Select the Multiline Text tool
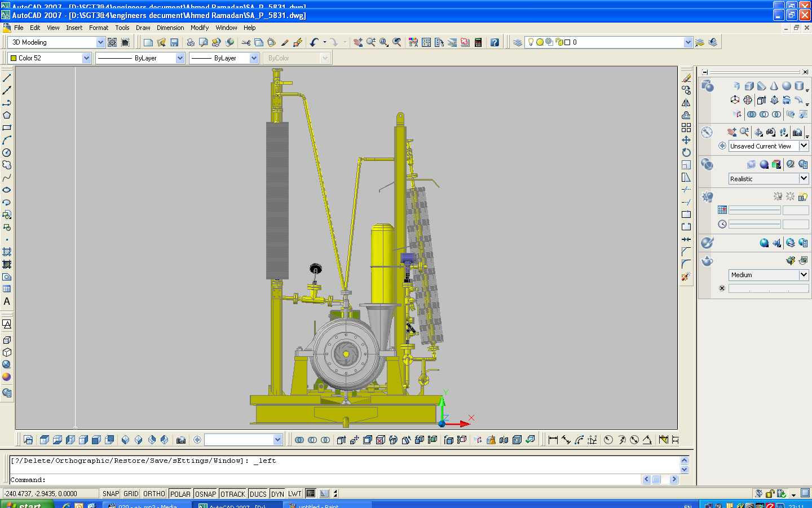812x508 pixels. [7, 301]
